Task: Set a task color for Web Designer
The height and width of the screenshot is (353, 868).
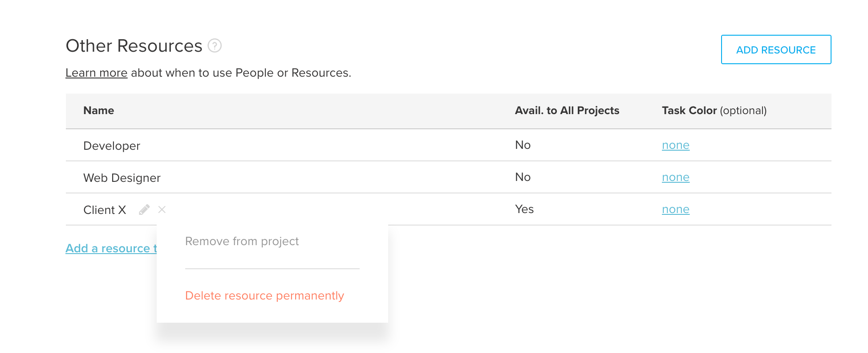Action: click(675, 177)
